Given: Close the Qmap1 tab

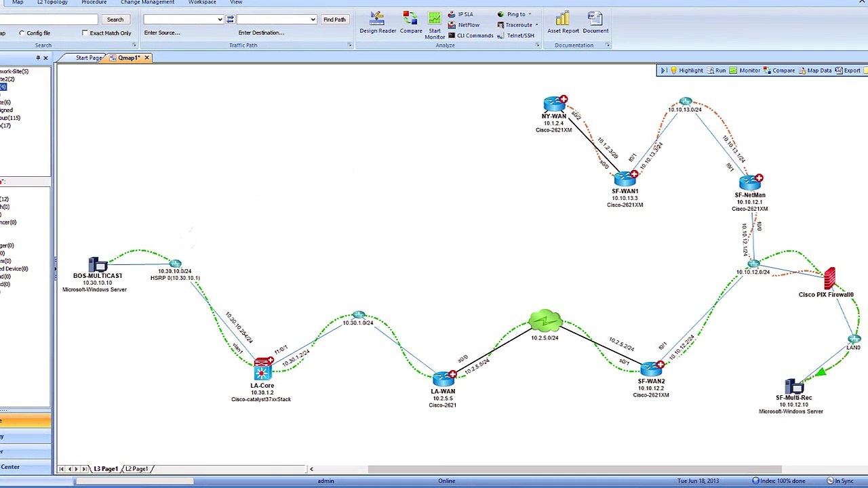Looking at the screenshot, I should click(146, 58).
